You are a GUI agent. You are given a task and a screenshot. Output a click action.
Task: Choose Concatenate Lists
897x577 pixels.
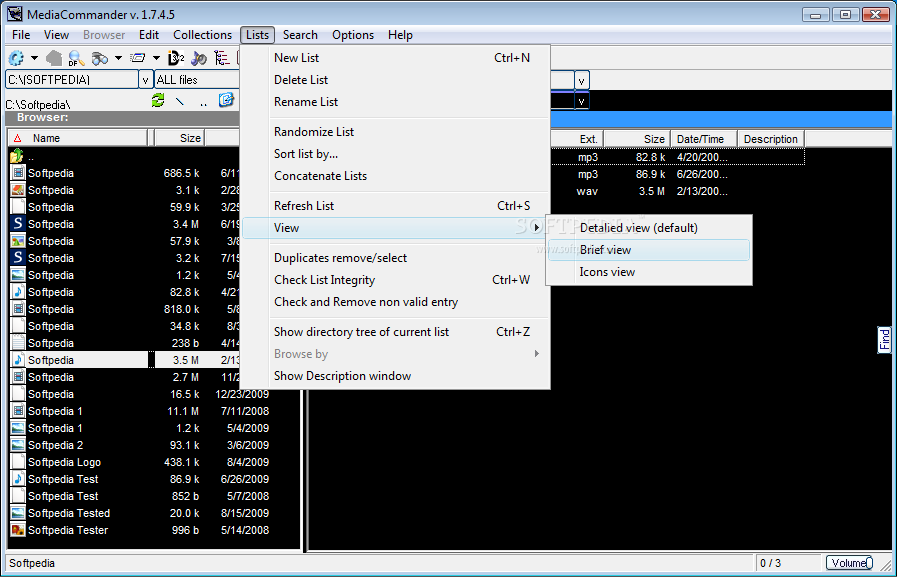(x=395, y=176)
